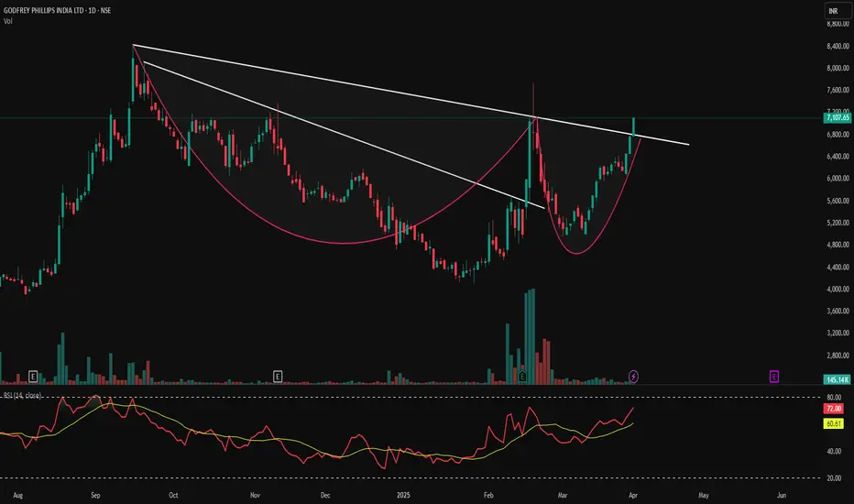Click the current price label 7,107.65
Viewport: 854px width, 504px height.
[x=838, y=117]
